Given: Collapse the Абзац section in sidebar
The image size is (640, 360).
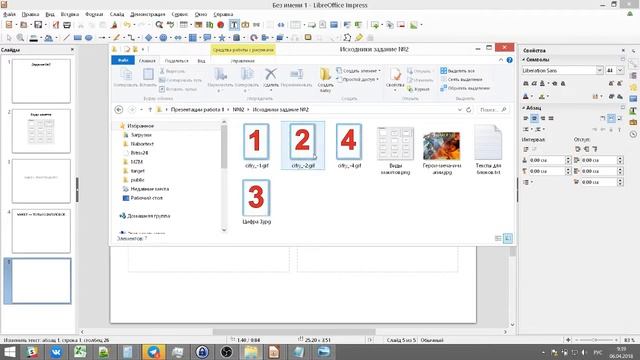Looking at the screenshot, I should click(524, 108).
